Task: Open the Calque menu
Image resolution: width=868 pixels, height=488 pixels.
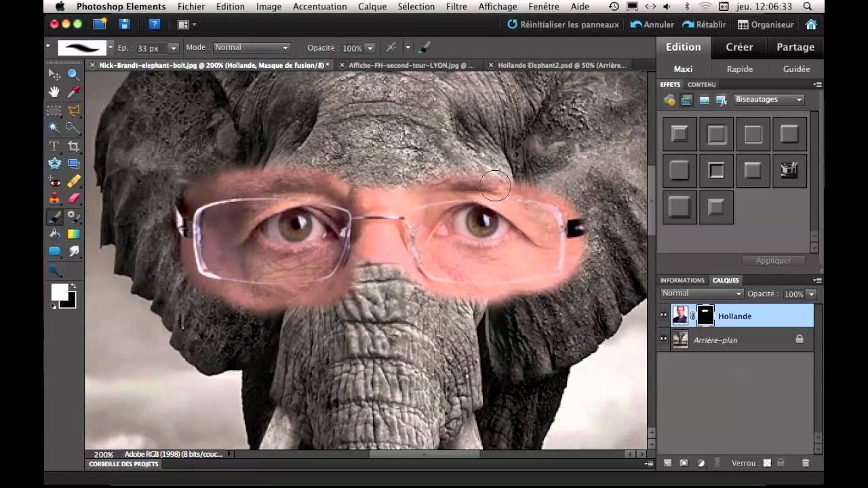Action: (372, 6)
